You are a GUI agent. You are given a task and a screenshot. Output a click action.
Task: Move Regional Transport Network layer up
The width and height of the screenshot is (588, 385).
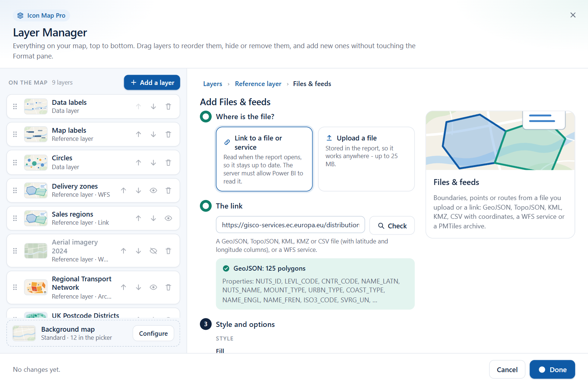point(123,288)
